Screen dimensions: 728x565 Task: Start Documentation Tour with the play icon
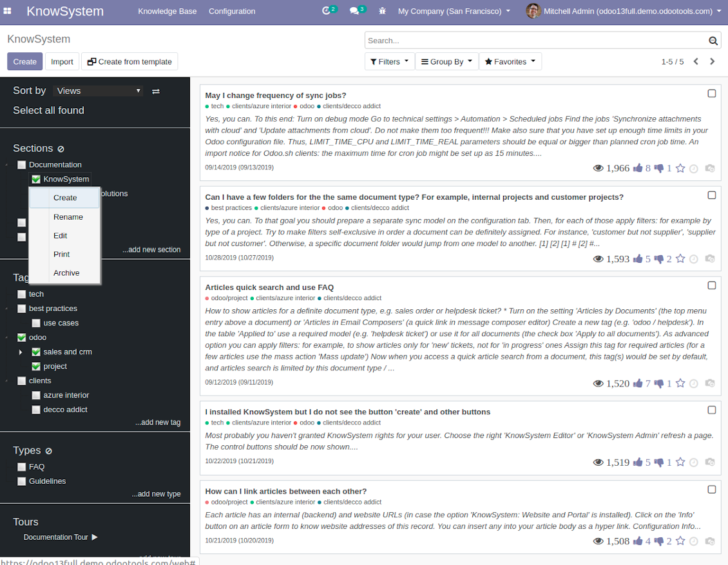coord(95,537)
